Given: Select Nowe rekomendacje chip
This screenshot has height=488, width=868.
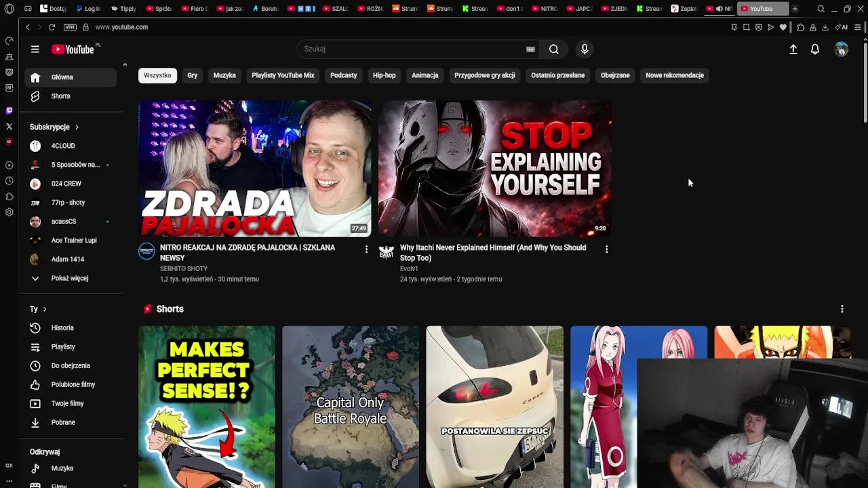Looking at the screenshot, I should 675,75.
